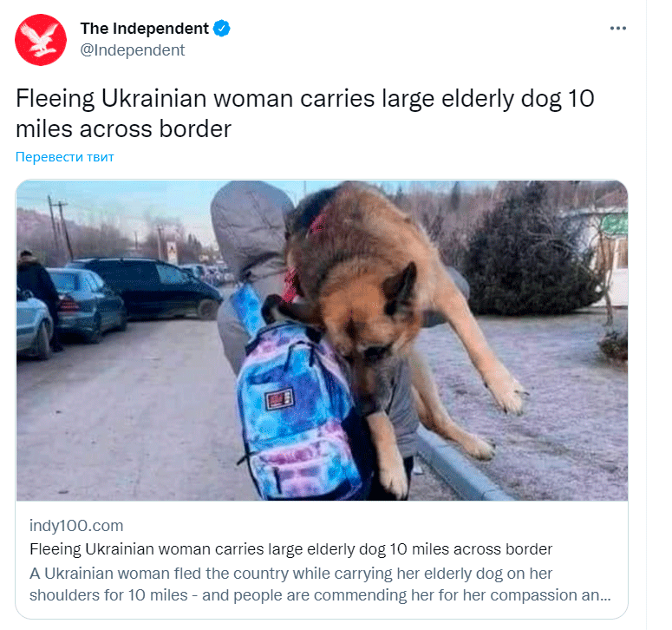Viewport: 672px width, 630px height.
Task: Click the truncated description line ending "compassion an..."
Action: tap(320, 595)
